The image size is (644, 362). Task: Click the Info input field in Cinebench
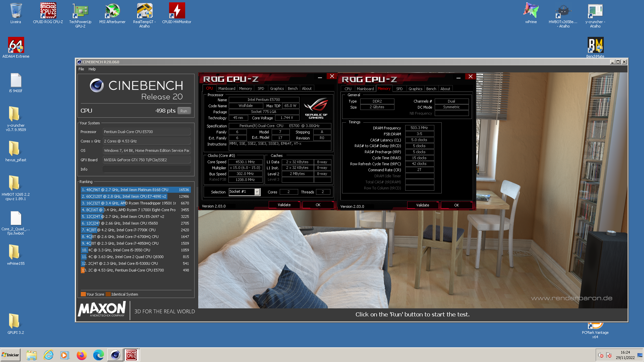(x=147, y=169)
